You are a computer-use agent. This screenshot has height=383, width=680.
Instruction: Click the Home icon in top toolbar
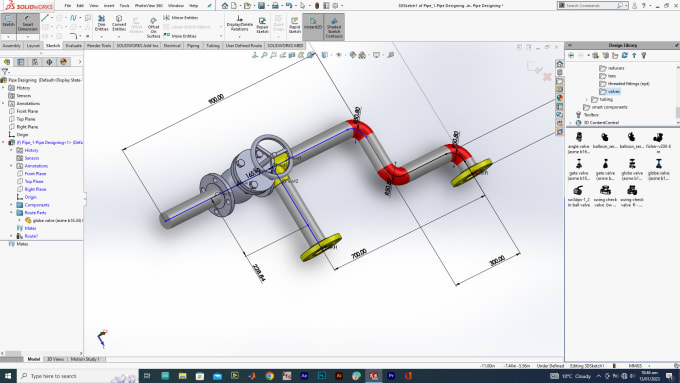tap(225, 6)
